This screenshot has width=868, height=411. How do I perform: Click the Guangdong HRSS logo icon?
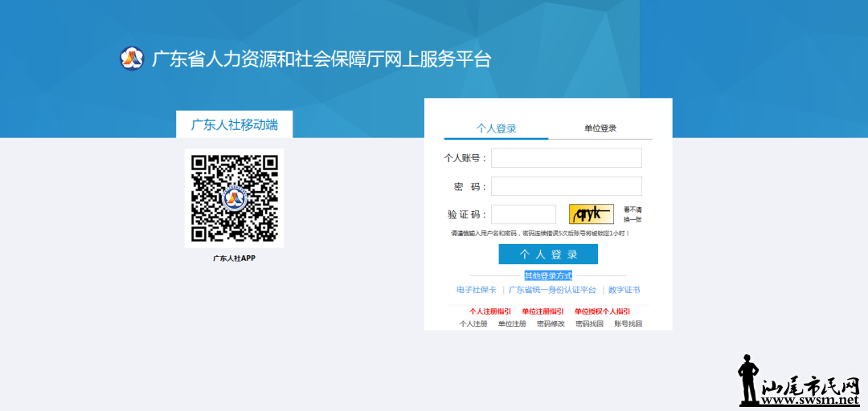pos(132,59)
